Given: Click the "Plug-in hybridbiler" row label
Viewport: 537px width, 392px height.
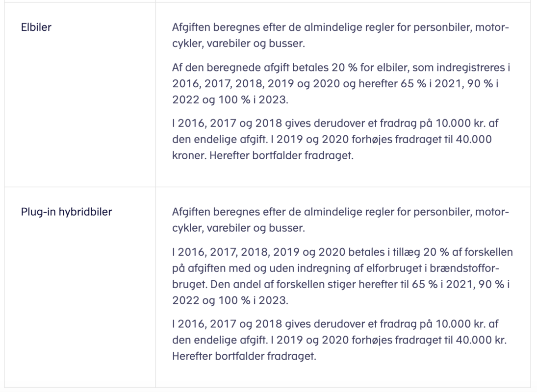Looking at the screenshot, I should pos(66,212).
